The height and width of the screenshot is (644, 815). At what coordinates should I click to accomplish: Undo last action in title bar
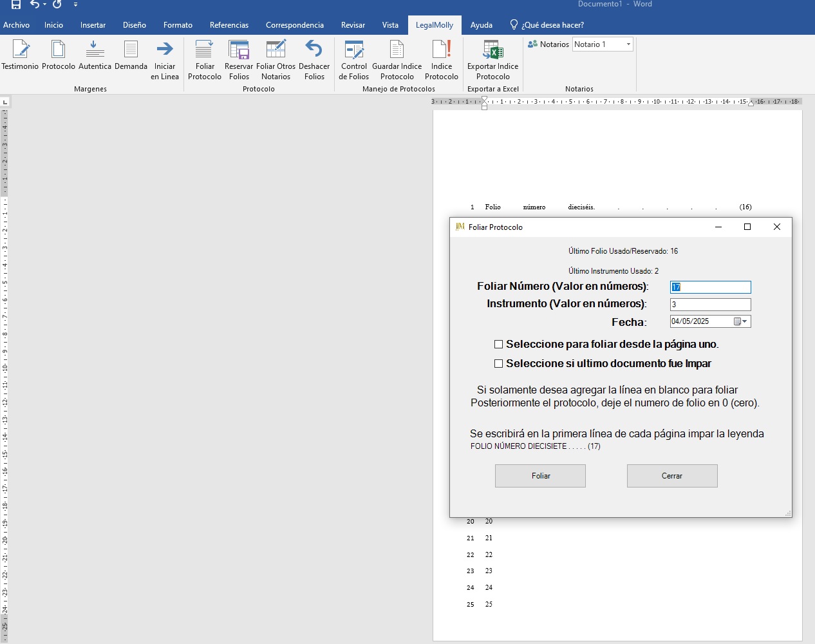[x=35, y=4]
